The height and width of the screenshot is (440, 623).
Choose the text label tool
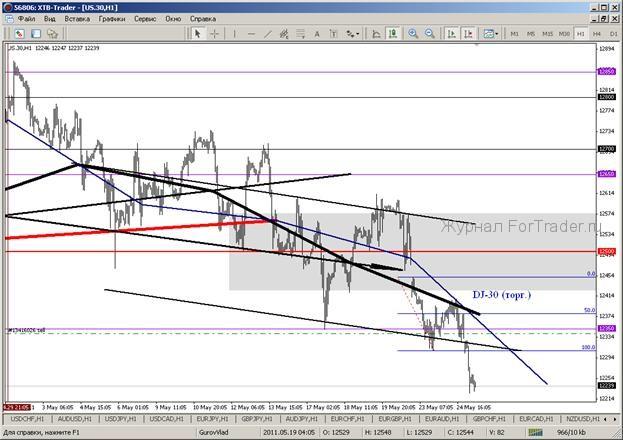pos(333,34)
